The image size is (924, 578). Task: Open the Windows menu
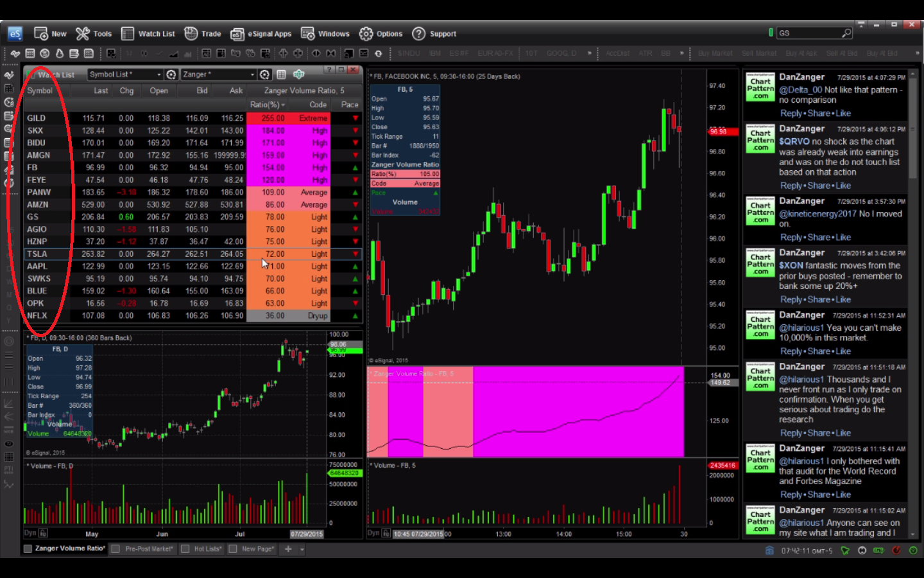point(333,33)
